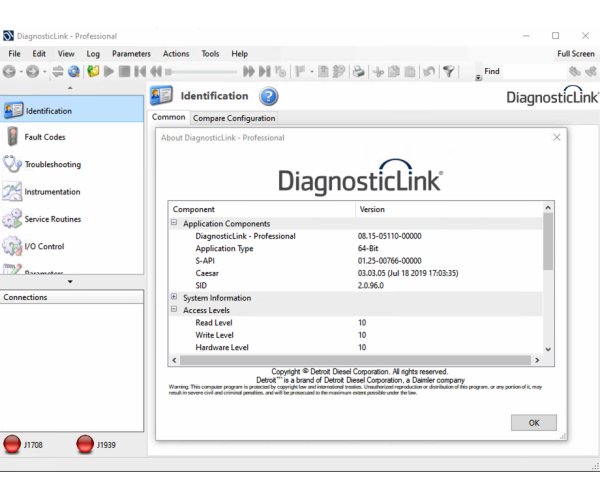The image size is (600, 500).
Task: Click the scroll down arrow in About list
Action: 548,349
